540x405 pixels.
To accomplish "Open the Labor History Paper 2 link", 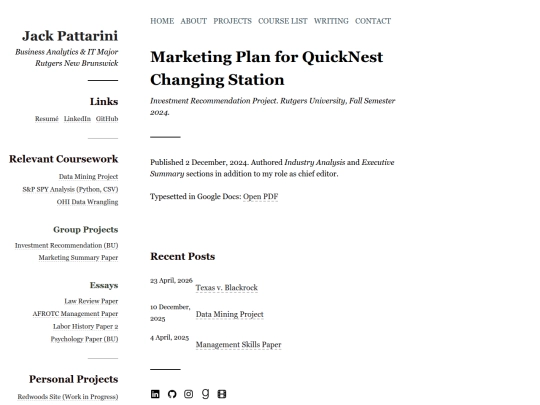I will click(x=85, y=326).
